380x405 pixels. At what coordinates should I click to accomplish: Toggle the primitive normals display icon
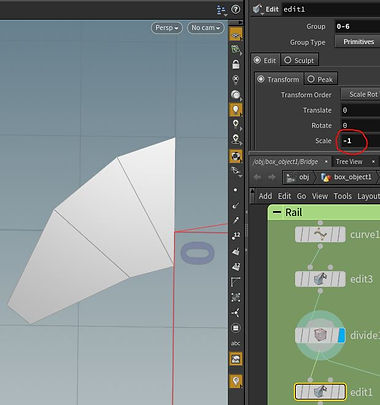coord(236,251)
